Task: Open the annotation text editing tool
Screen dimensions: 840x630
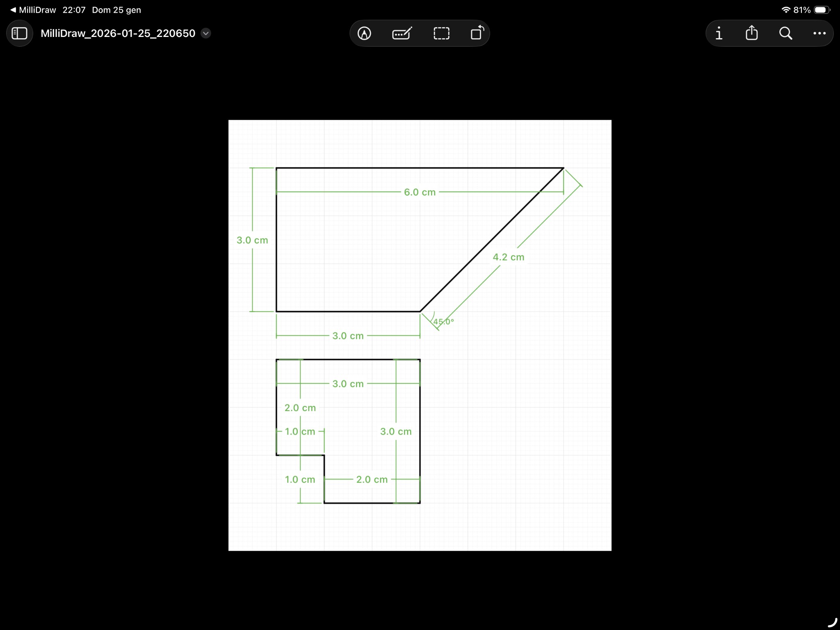Action: (402, 33)
